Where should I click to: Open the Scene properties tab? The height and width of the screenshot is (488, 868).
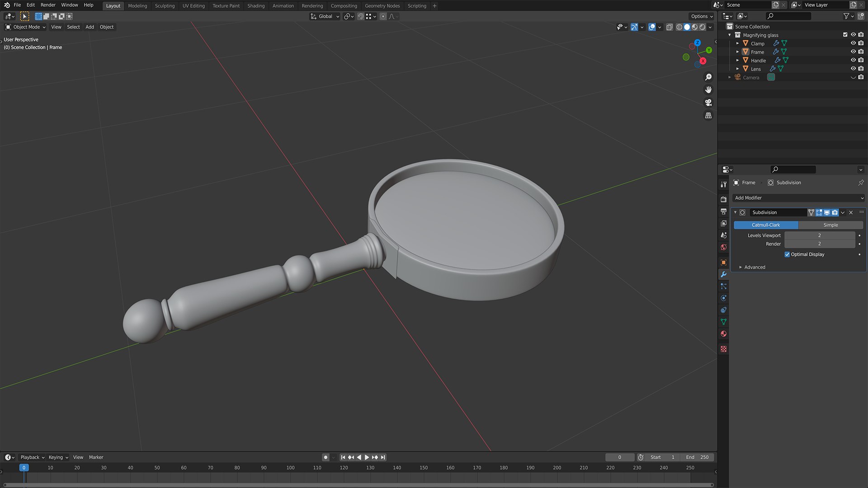coord(723,235)
